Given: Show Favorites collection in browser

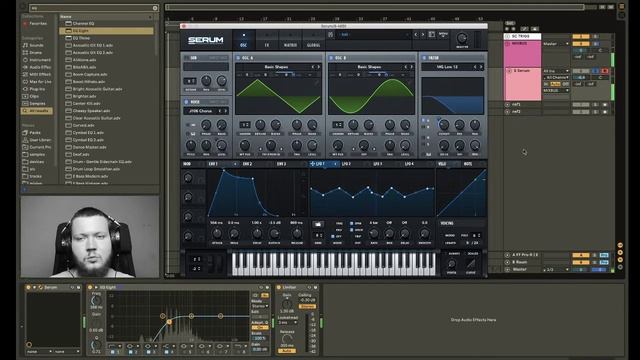Looking at the screenshot, I should click(x=35, y=24).
